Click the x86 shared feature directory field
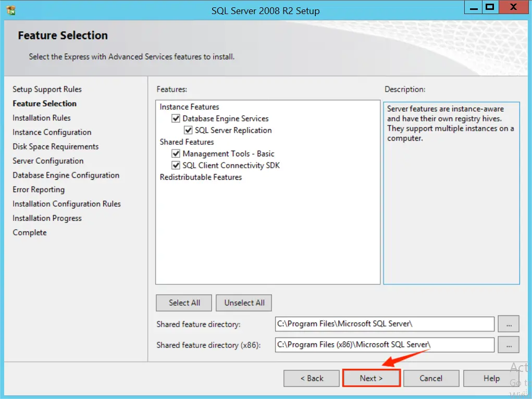 point(384,344)
